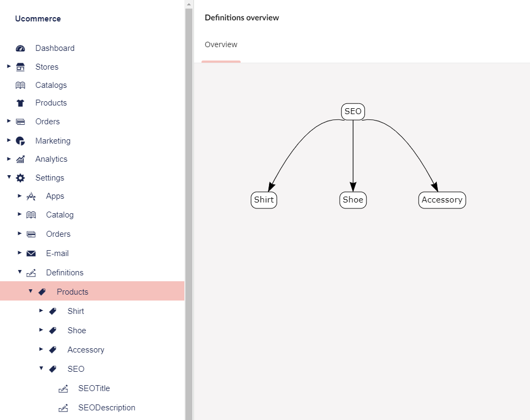Open the Shoe product definition label
530x420 pixels.
point(77,331)
